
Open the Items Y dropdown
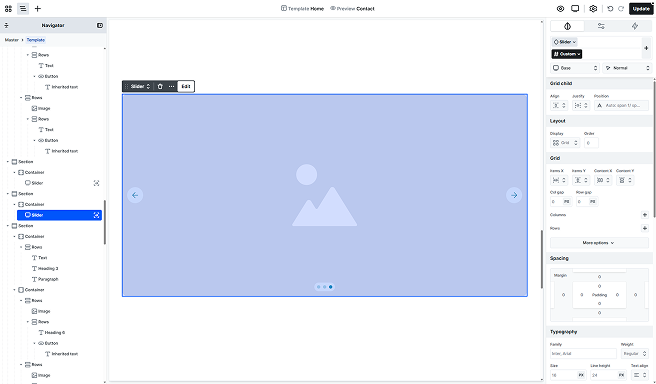[581, 180]
